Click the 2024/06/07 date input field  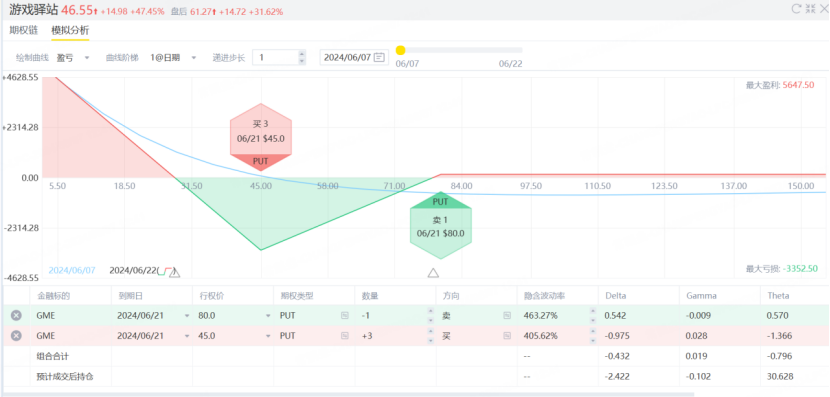pyautogui.click(x=354, y=58)
